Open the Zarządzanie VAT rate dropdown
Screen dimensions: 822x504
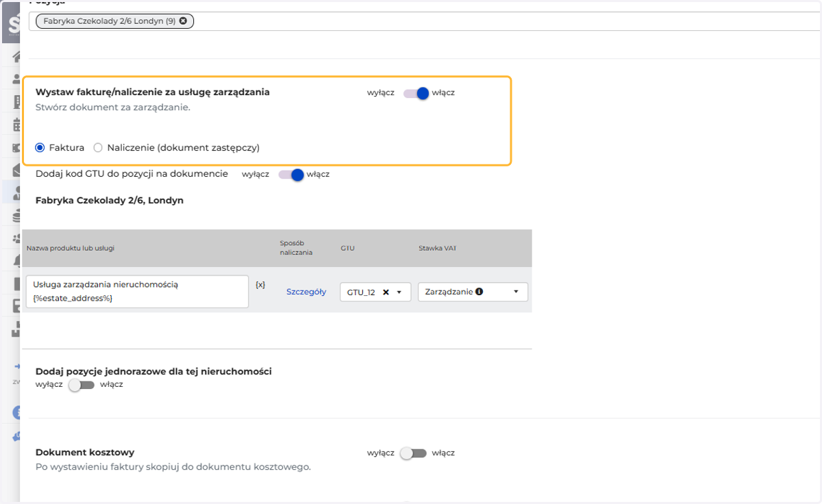(473, 292)
